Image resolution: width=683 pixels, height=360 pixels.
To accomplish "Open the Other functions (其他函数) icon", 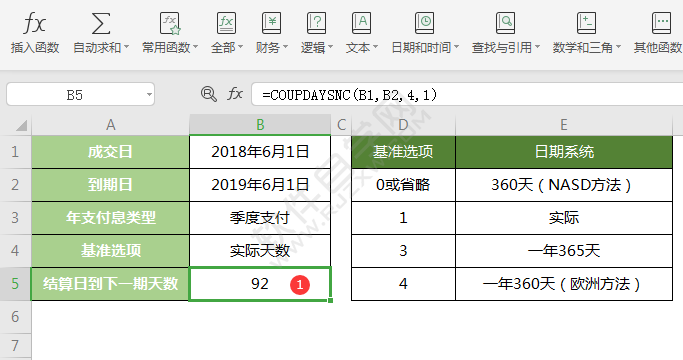I will pos(661,23).
